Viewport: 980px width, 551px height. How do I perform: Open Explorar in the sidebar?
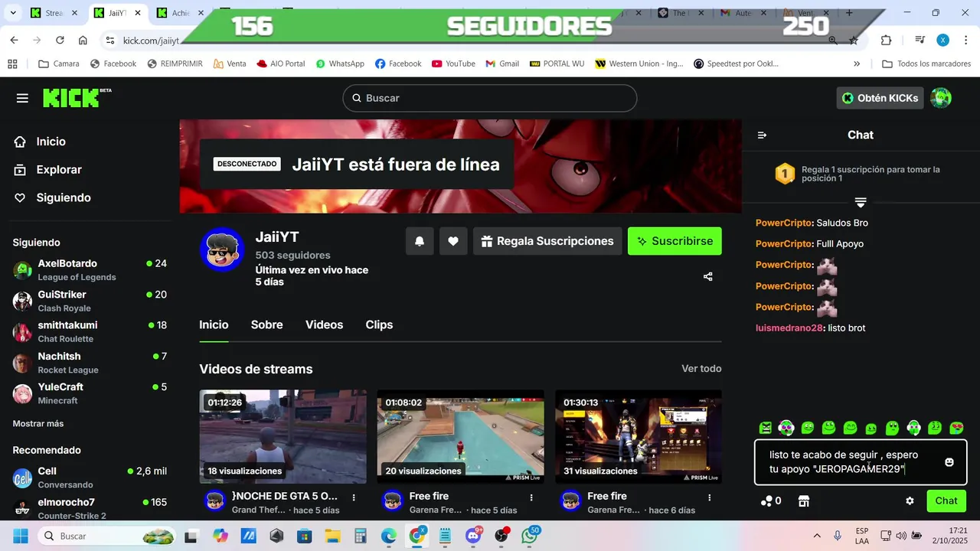48,170
